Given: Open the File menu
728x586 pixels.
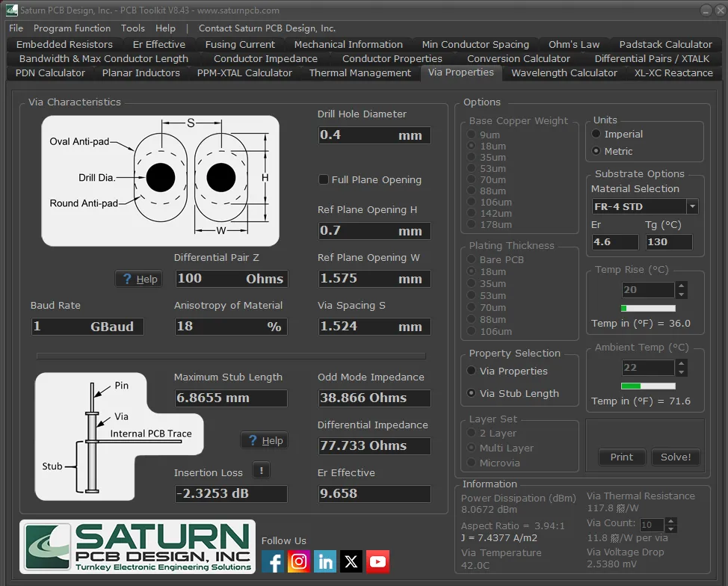Looking at the screenshot, I should click(16, 28).
